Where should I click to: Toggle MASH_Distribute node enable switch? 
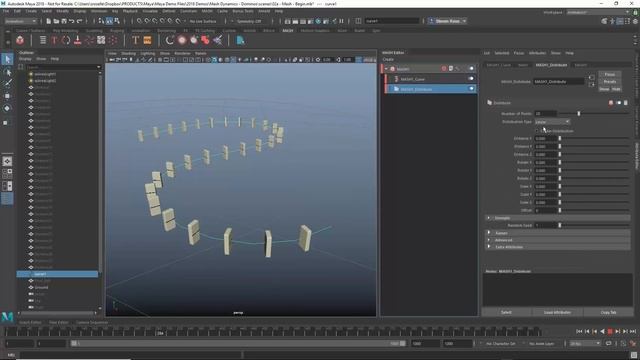click(x=471, y=89)
